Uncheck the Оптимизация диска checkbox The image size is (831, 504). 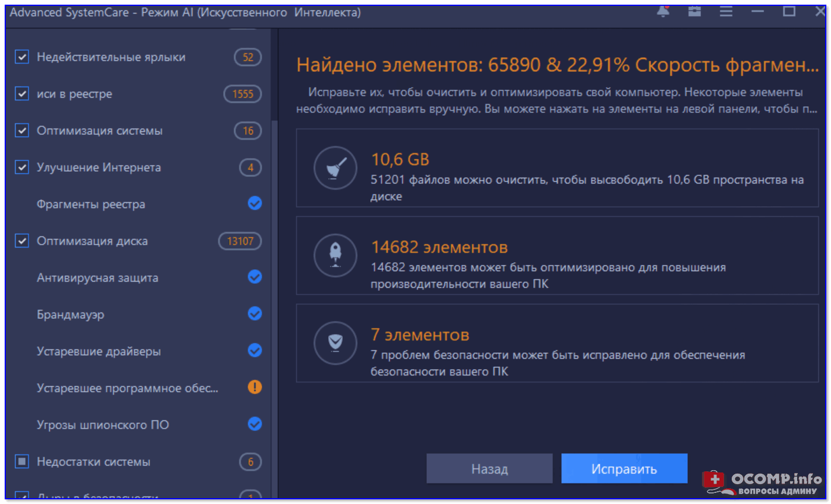(x=22, y=241)
